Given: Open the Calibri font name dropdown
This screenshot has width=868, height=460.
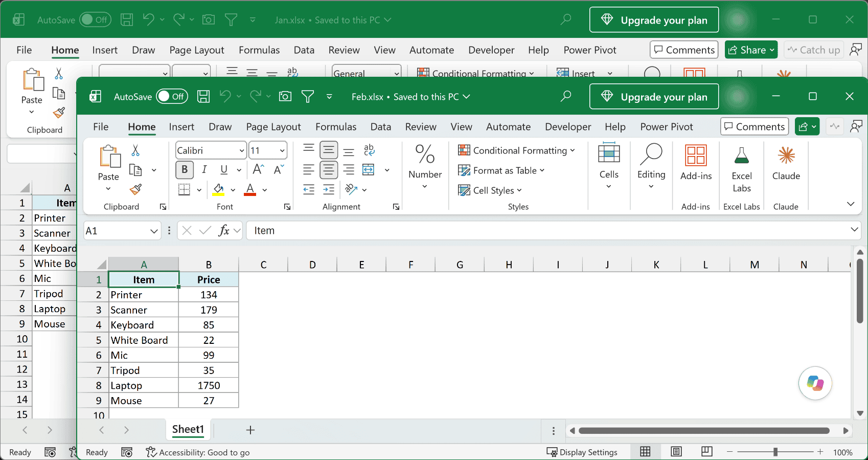Looking at the screenshot, I should [x=242, y=150].
